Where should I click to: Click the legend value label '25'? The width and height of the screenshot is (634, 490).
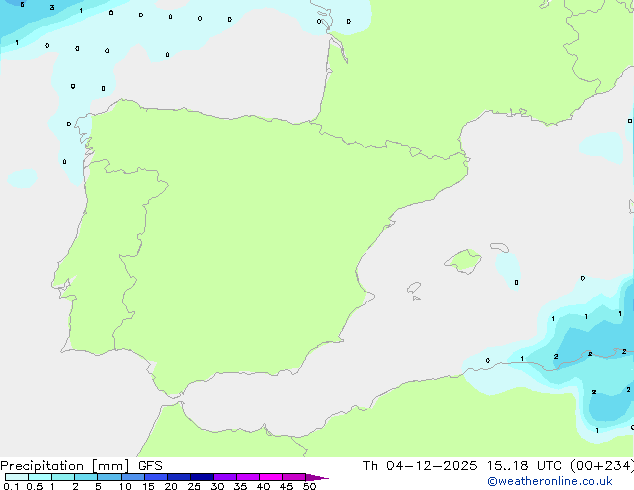tap(194, 486)
